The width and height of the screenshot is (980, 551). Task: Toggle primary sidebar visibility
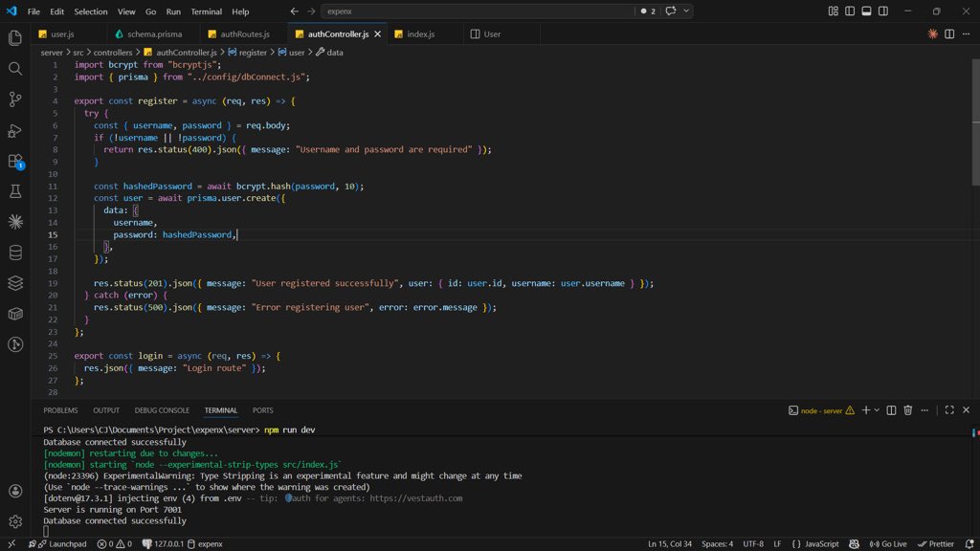(x=850, y=11)
